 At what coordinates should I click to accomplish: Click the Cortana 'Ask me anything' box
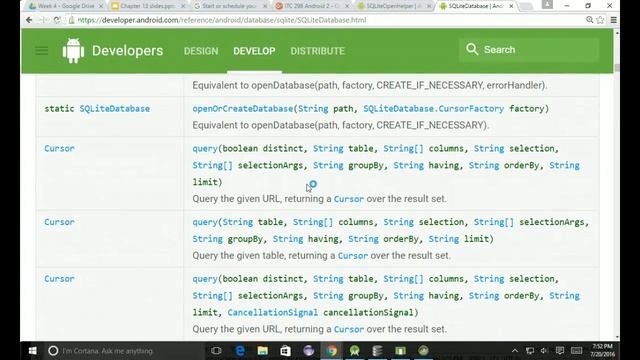(x=108, y=351)
